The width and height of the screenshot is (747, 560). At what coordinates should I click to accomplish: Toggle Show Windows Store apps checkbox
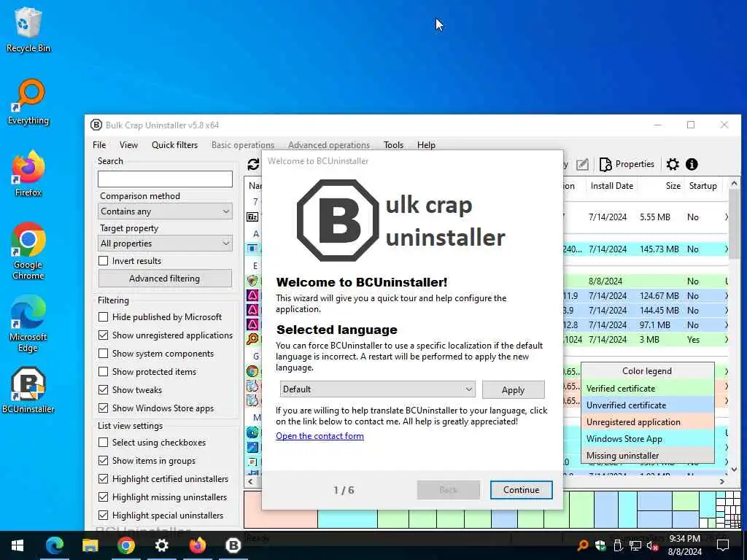(x=103, y=408)
